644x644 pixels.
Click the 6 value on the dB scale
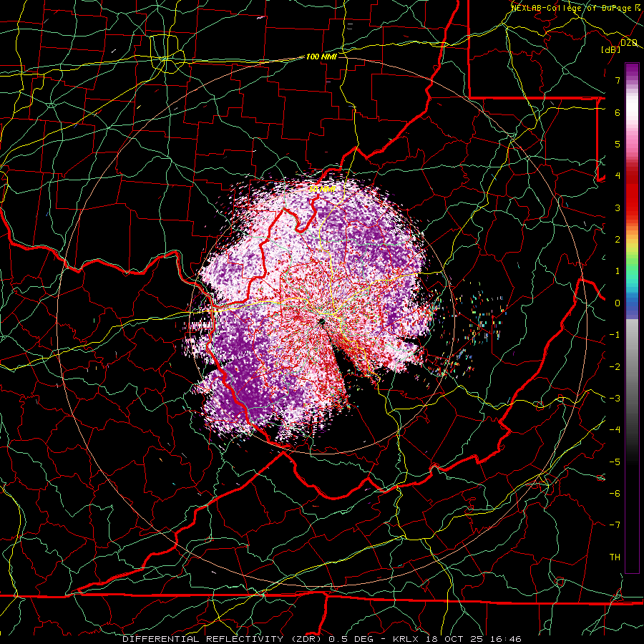618,112
